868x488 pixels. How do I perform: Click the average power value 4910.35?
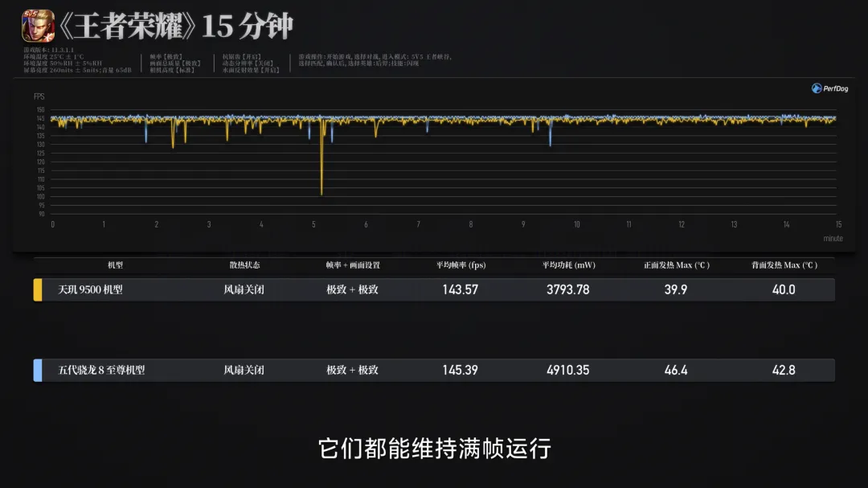point(568,370)
